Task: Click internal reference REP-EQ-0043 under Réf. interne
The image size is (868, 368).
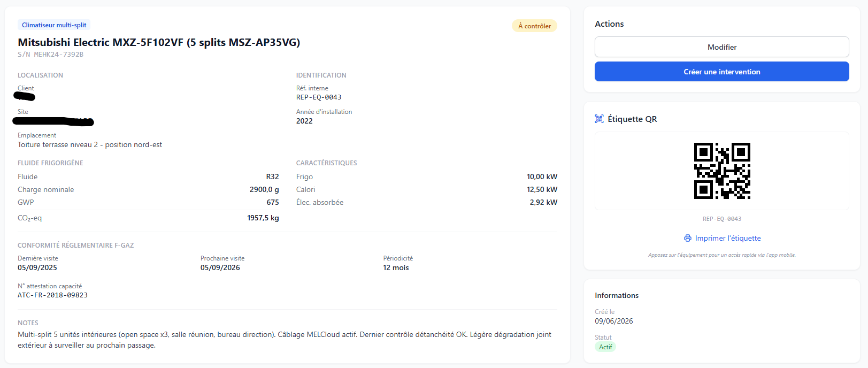Action: (x=319, y=97)
